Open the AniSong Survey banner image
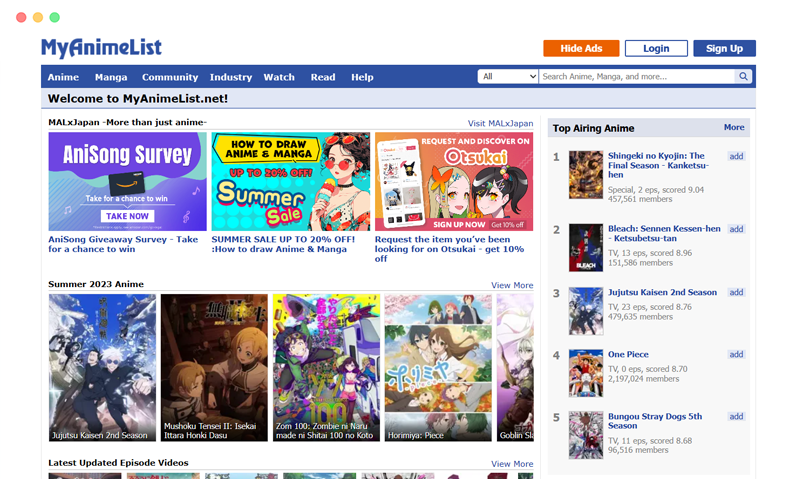This screenshot has height=479, width=800. pos(128,182)
